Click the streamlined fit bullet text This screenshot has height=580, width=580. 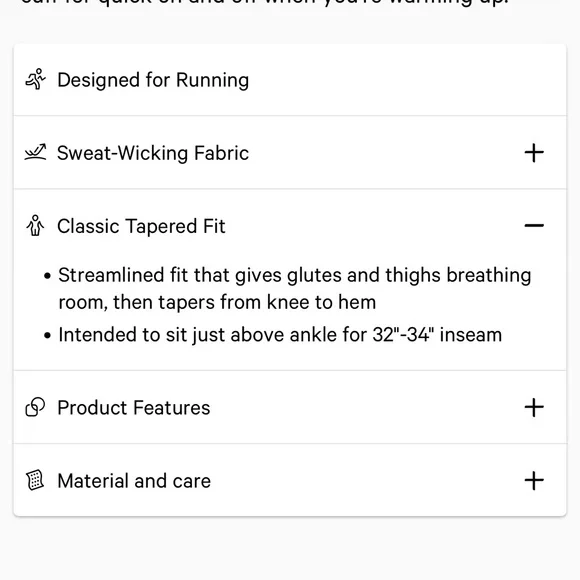[295, 289]
